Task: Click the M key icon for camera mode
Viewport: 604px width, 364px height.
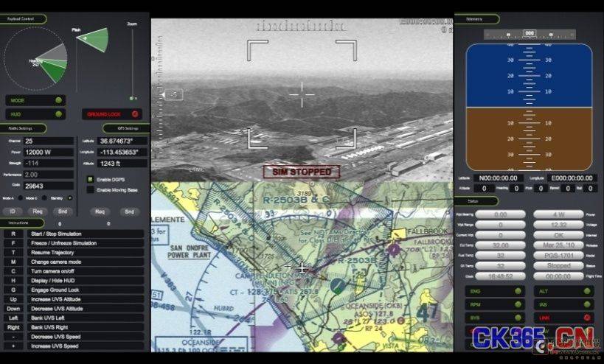Action: (x=13, y=262)
